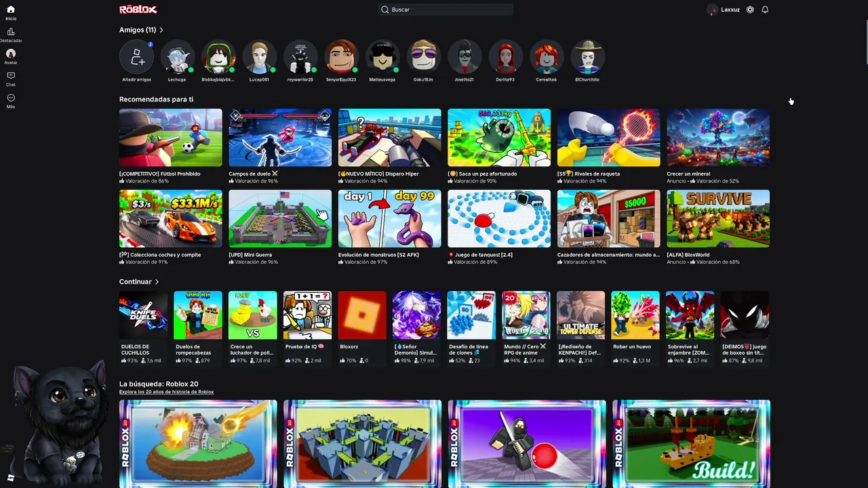Open Colecciona coches y compite thumbnail
868x488 pixels.
tap(171, 218)
